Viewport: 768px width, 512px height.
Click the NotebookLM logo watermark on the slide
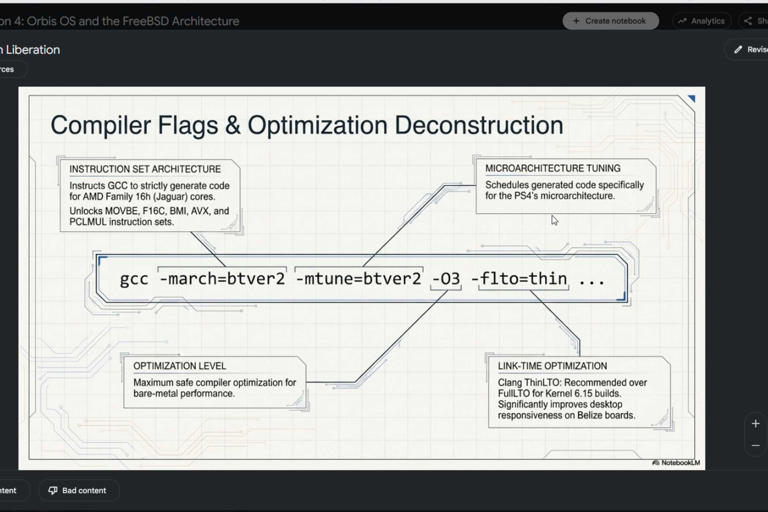point(676,463)
